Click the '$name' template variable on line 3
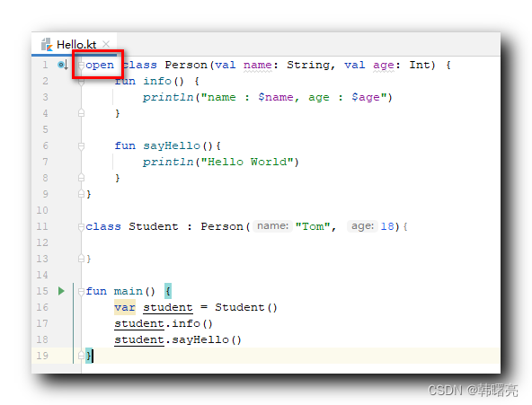Image resolution: width=532 pixels, height=405 pixels. [276, 97]
